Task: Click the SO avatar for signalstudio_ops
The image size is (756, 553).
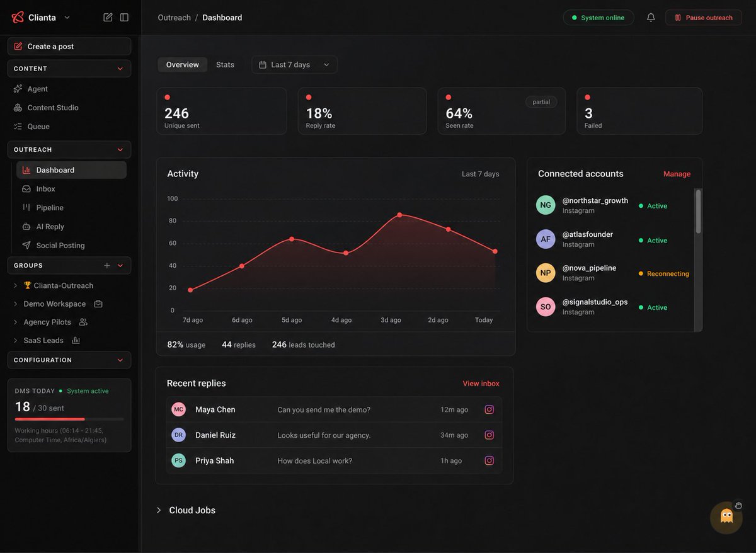Action: coord(546,307)
